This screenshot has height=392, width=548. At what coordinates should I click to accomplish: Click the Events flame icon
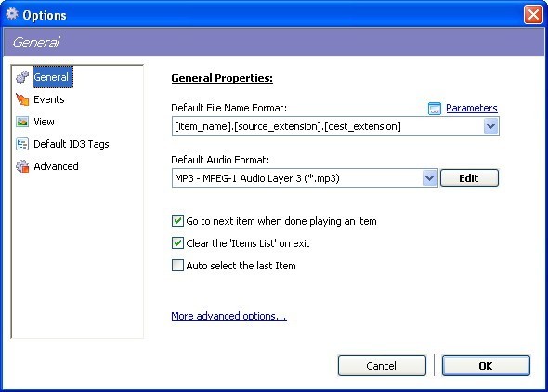point(22,99)
